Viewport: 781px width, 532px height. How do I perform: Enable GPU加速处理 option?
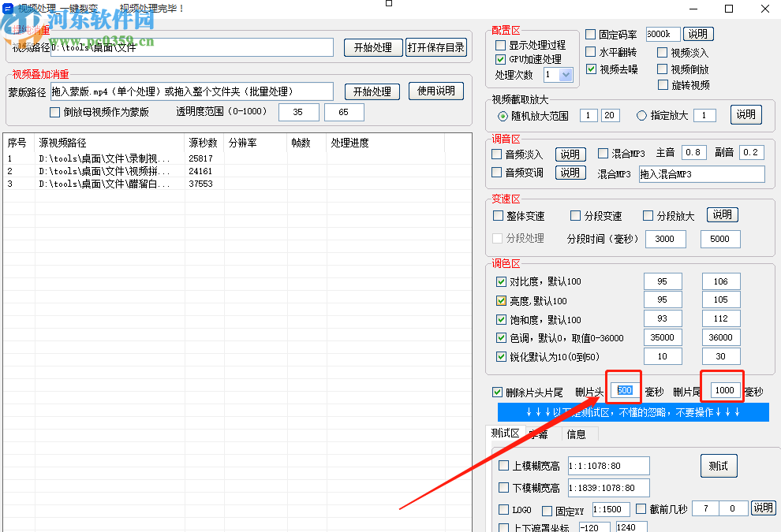(500, 60)
